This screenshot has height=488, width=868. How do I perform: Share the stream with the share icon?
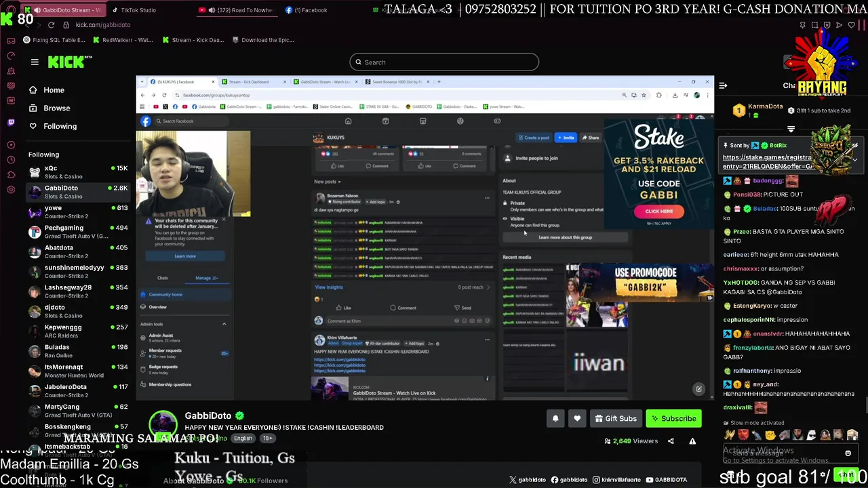(x=671, y=441)
